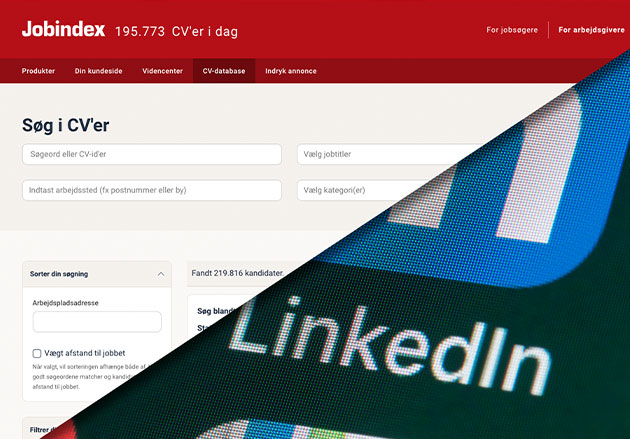Open Indryk annonce in navigation
The width and height of the screenshot is (630, 439).
pyautogui.click(x=292, y=71)
